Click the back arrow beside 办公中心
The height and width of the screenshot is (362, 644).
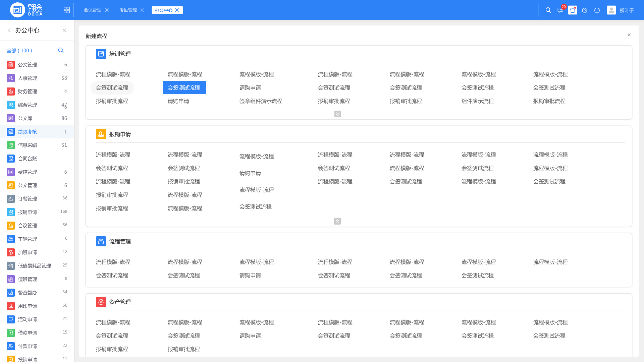9,30
